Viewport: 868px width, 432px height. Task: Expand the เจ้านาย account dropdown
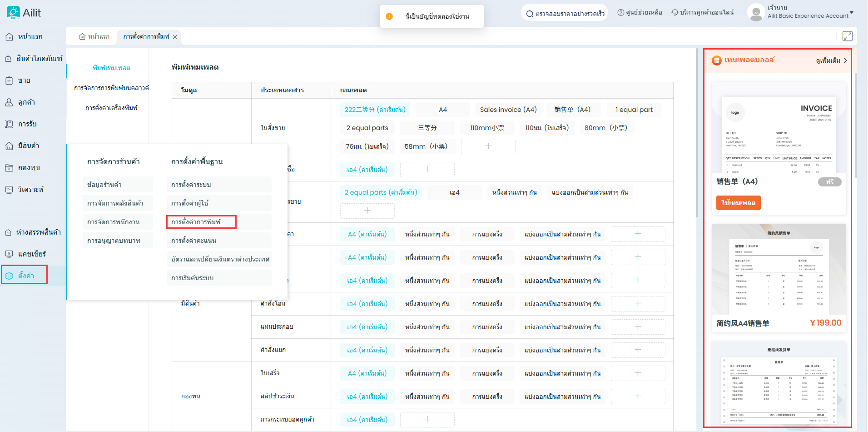tap(851, 12)
